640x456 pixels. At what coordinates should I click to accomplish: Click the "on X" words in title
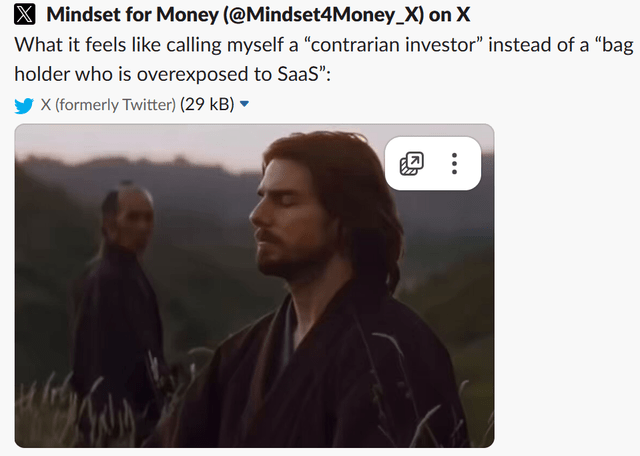pyautogui.click(x=449, y=15)
